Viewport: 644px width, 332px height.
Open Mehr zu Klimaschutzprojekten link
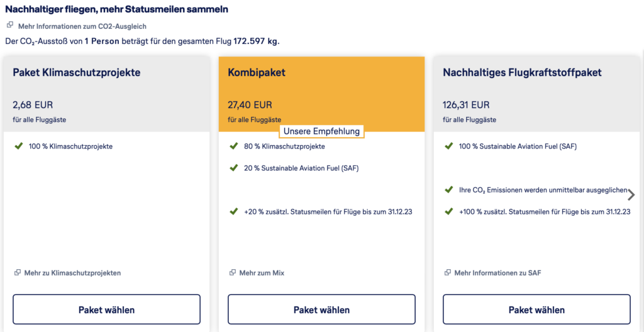pyautogui.click(x=72, y=273)
